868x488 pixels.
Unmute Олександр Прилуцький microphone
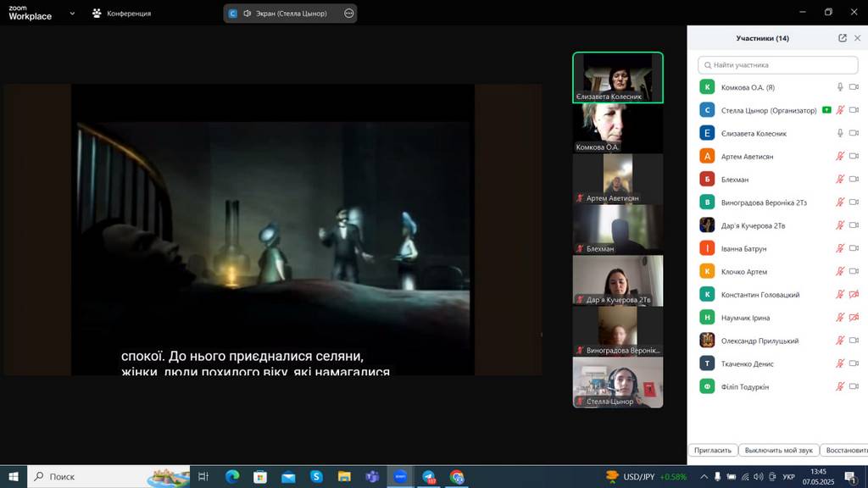tap(840, 341)
